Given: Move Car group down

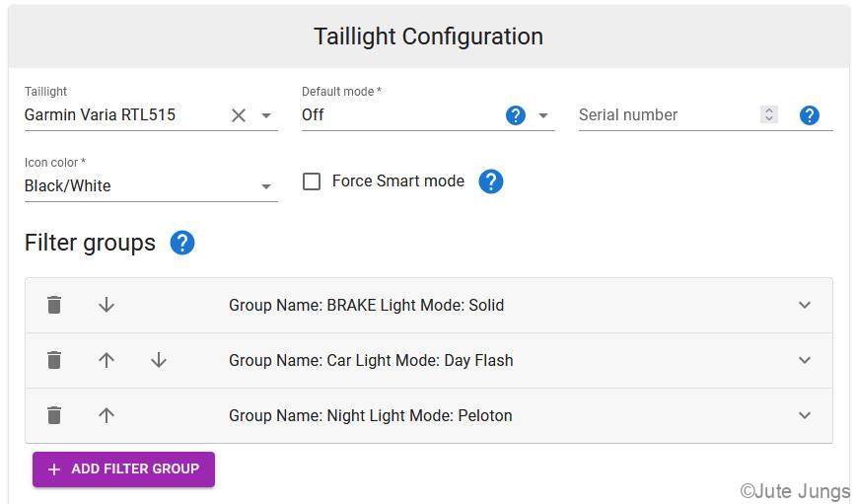Looking at the screenshot, I should click(x=159, y=360).
